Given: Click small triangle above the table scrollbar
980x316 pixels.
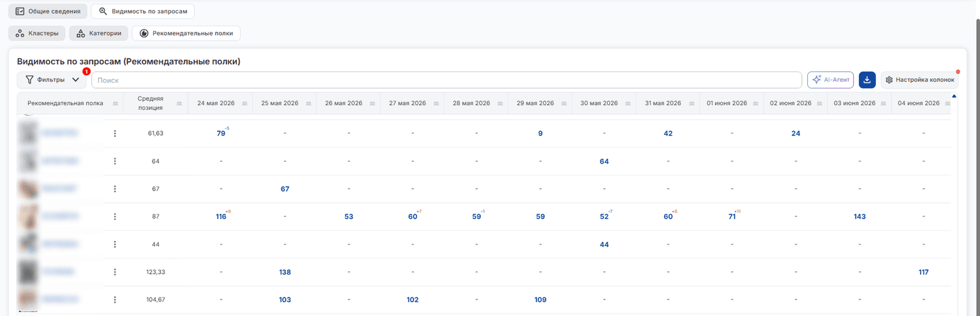Looking at the screenshot, I should click(954, 96).
